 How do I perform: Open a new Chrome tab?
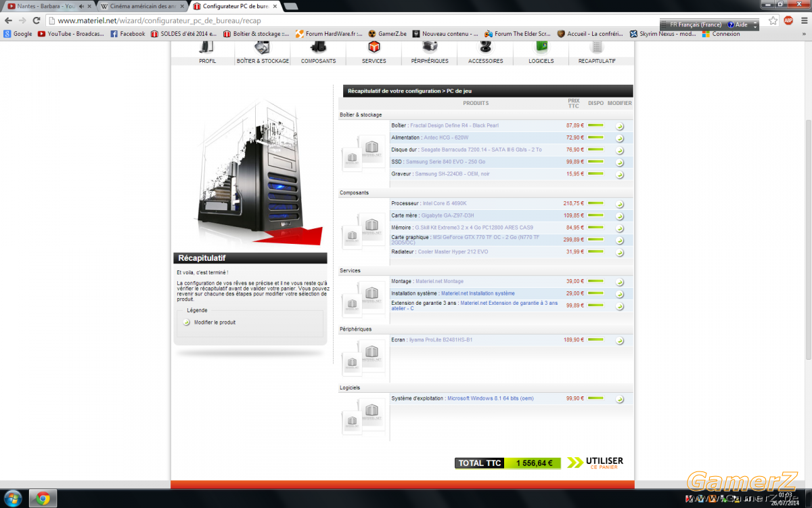coord(290,7)
